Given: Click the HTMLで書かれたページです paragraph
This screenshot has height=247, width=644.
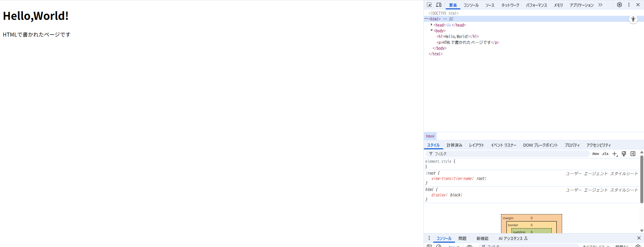Looking at the screenshot, I should 37,35.
